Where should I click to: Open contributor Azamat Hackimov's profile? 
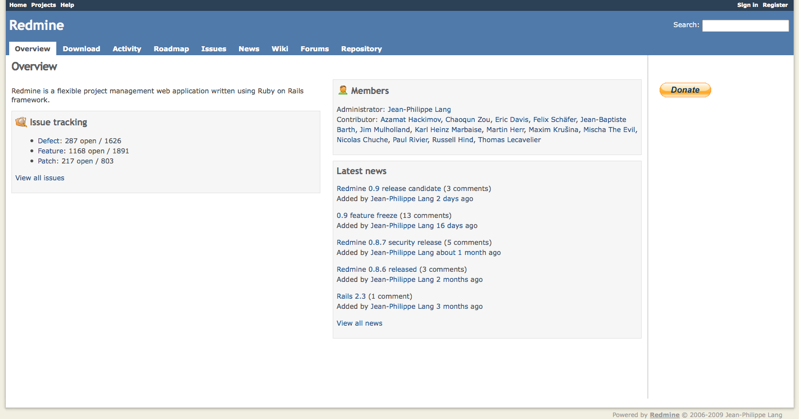tap(411, 120)
